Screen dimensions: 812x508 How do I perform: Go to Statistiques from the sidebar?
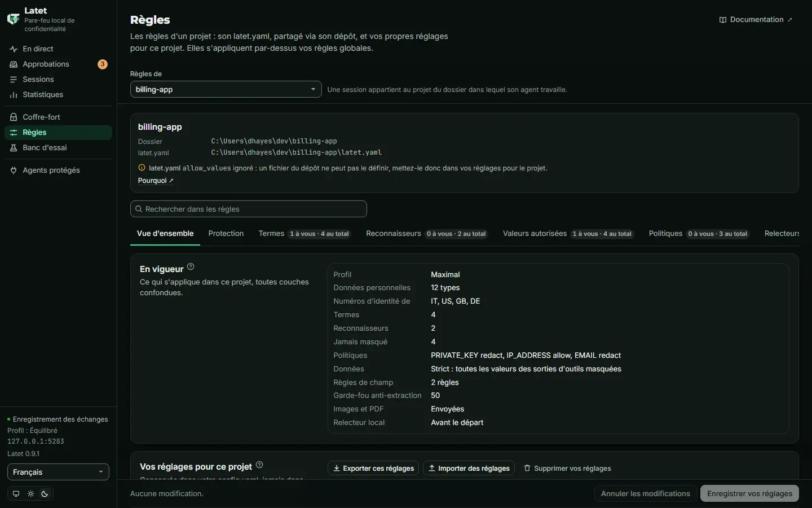pos(58,95)
